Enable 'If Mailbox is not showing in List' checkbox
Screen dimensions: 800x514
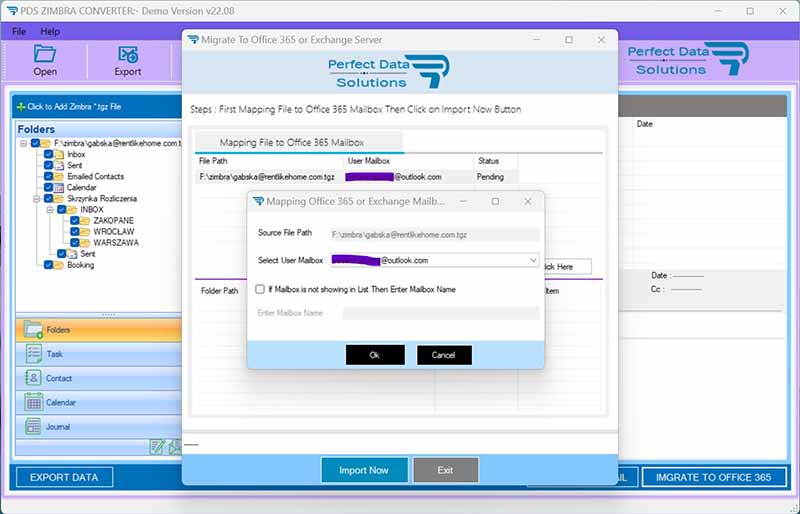pyautogui.click(x=260, y=289)
